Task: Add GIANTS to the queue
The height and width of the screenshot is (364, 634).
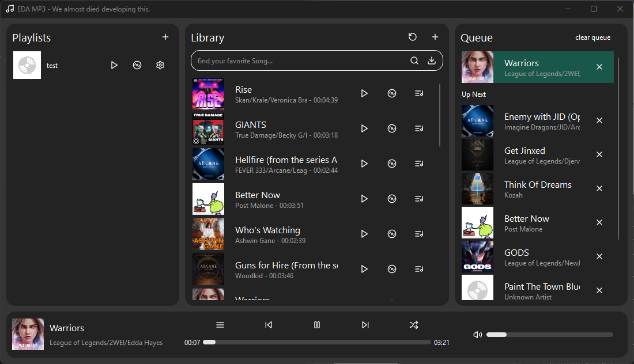Action: click(x=419, y=128)
